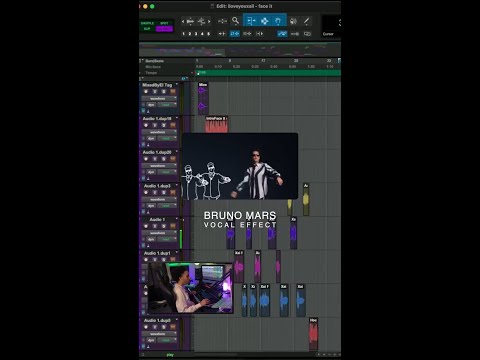Select the Trim tool in toolbar
The height and width of the screenshot is (360, 480).
point(251,21)
